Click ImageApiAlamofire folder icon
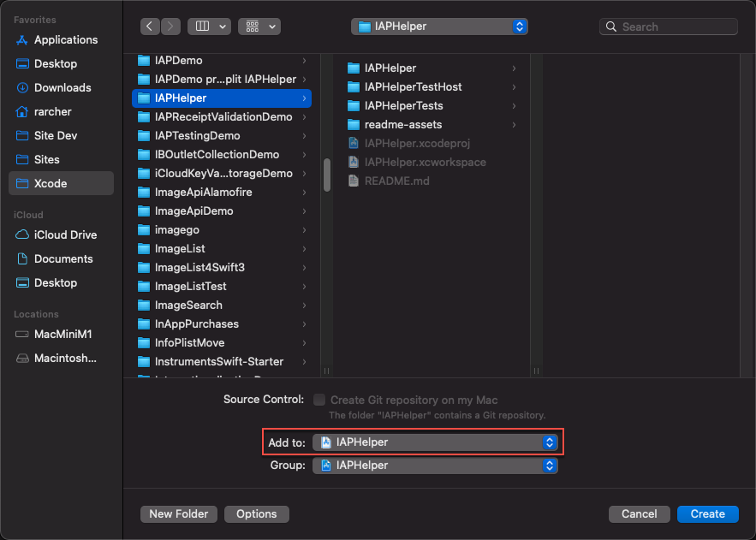This screenshot has width=756, height=540. [x=144, y=193]
